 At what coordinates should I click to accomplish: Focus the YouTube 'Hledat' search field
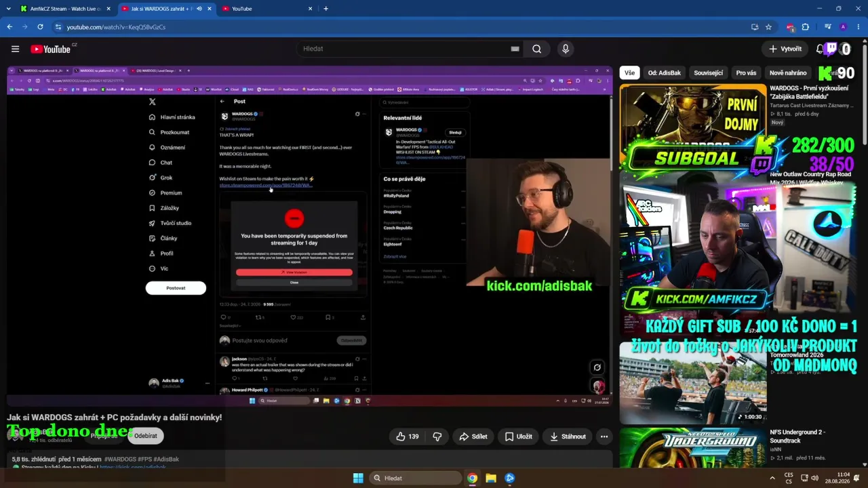tap(404, 49)
